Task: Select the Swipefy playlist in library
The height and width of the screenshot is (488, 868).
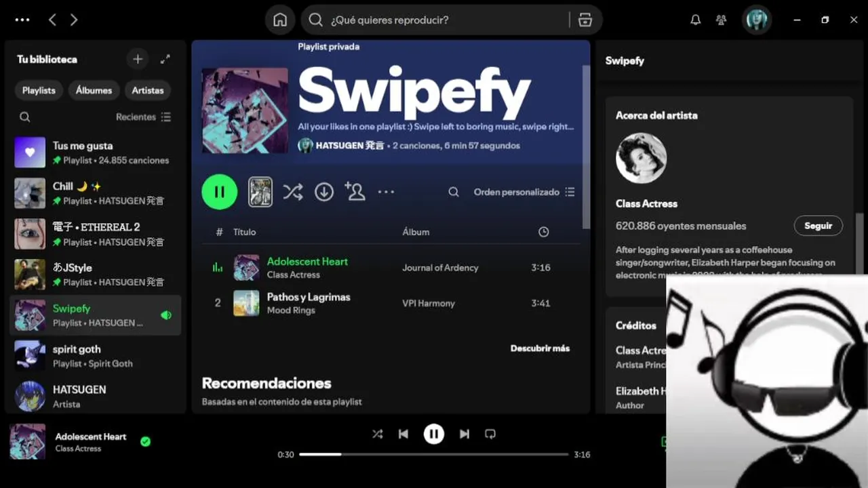Action: click(x=96, y=315)
